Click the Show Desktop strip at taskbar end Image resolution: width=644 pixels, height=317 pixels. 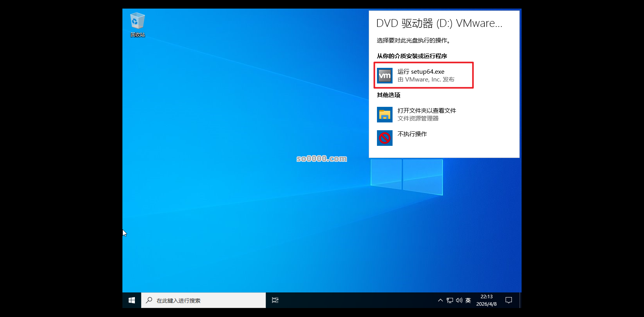coord(520,300)
